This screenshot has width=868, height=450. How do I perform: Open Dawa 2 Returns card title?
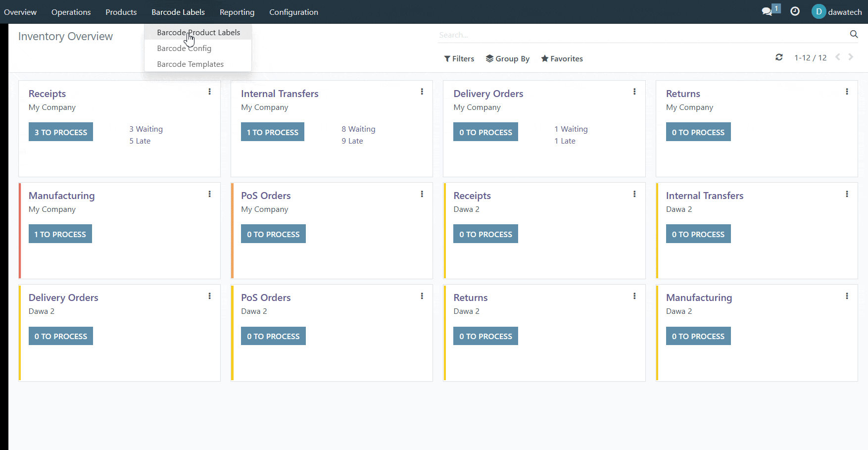point(471,298)
